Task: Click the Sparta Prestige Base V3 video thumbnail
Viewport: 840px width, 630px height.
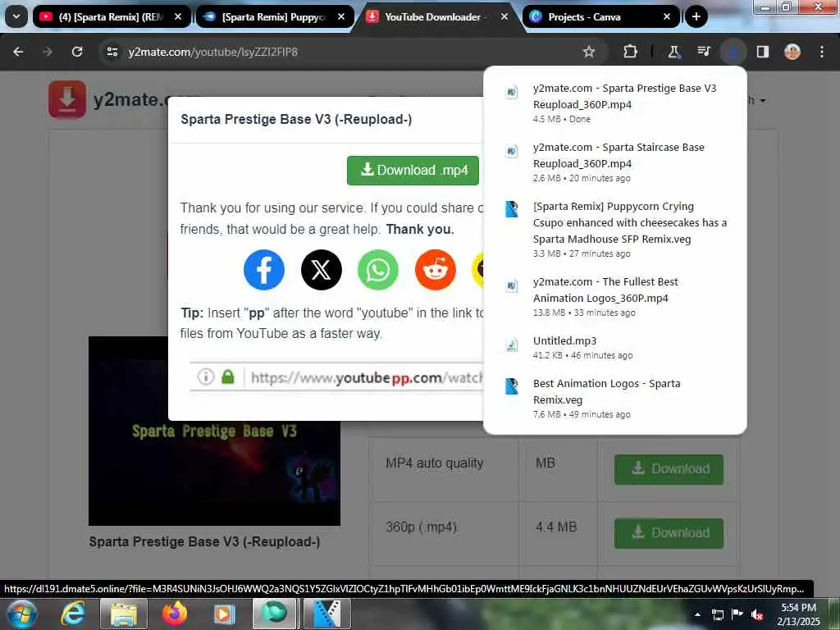Action: pyautogui.click(x=214, y=431)
